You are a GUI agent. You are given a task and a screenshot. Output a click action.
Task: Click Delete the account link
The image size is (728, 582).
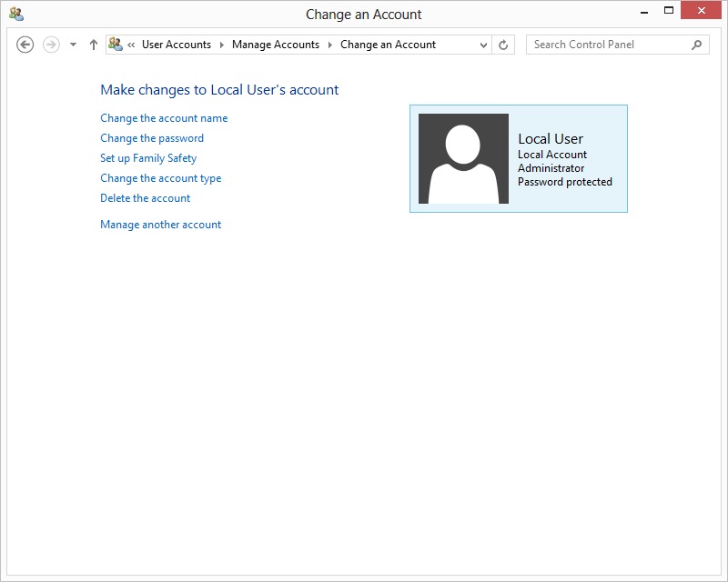click(145, 198)
